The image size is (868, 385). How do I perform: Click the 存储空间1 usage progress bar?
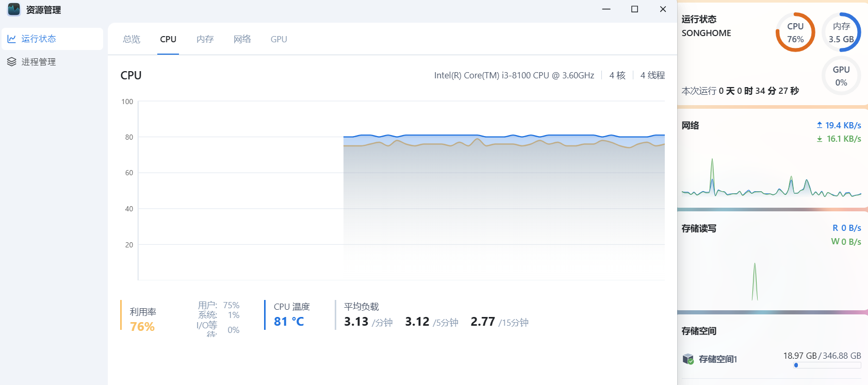tap(827, 365)
